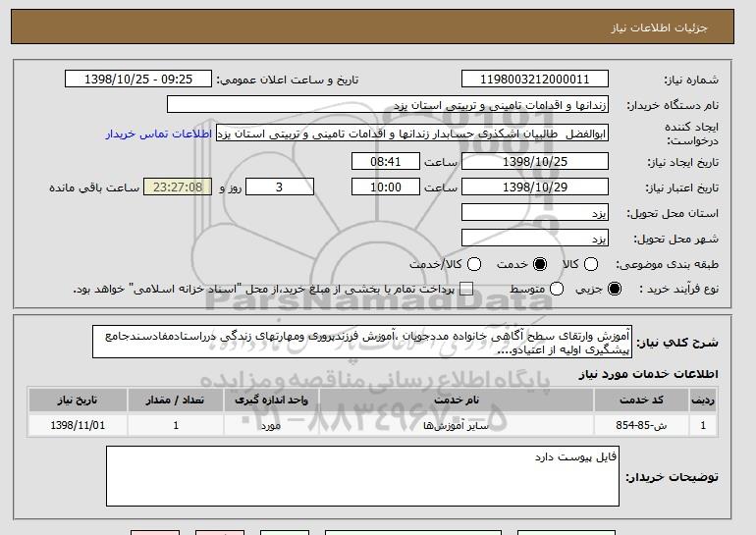Click the buyer organization name field
Viewport: 756px width, 535px height.
click(388, 105)
